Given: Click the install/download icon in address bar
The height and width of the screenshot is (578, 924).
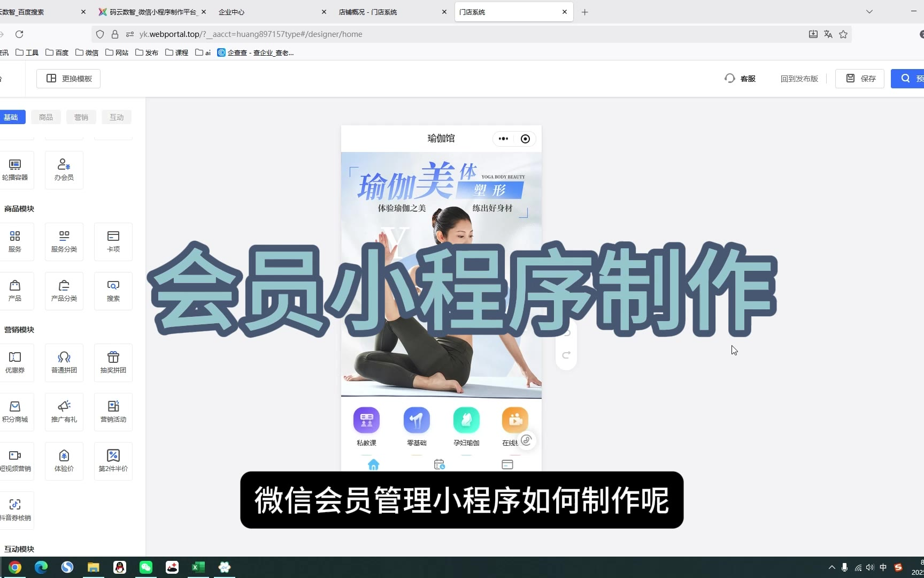Looking at the screenshot, I should point(813,34).
